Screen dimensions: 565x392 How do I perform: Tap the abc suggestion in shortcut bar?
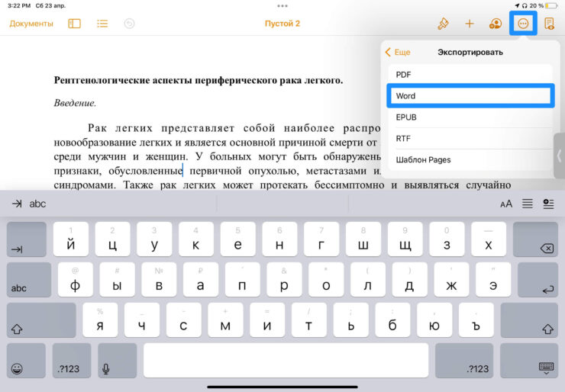pos(37,204)
